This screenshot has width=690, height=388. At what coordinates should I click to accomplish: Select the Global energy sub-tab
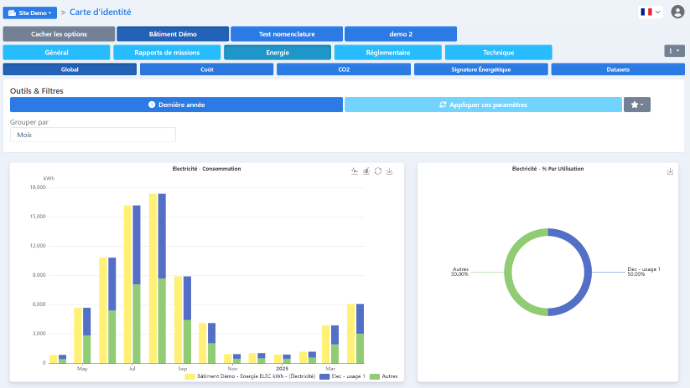70,70
